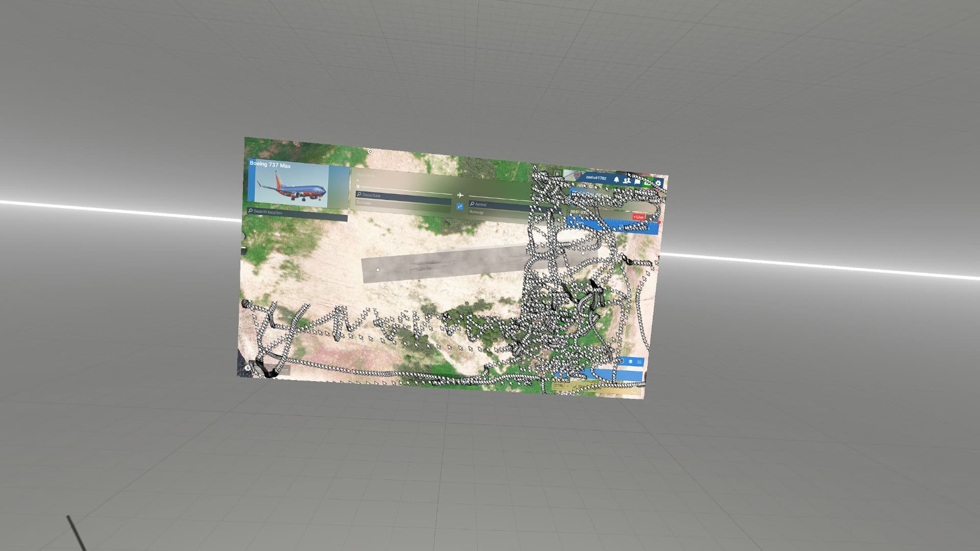Open the friends list icon

pyautogui.click(x=627, y=181)
